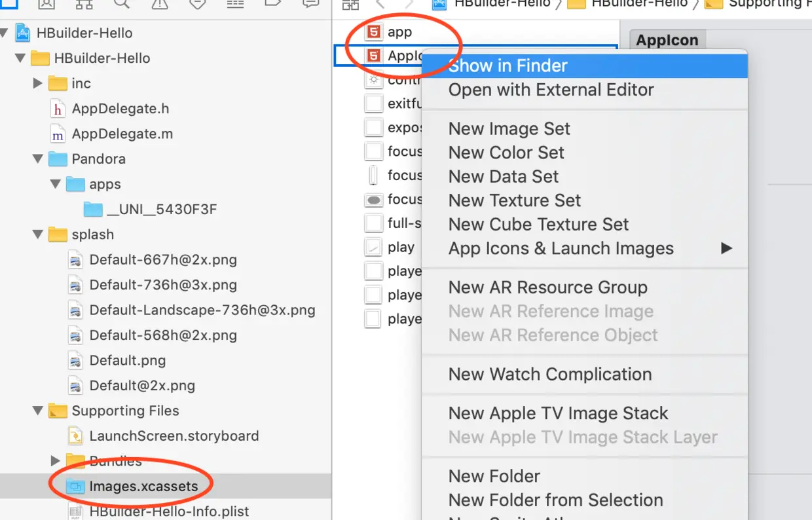Screen dimensions: 812x520
Task: Click the AppIcon heading in the asset viewer
Action: click(667, 40)
